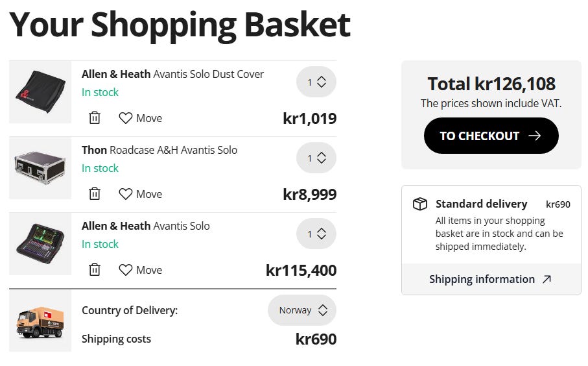This screenshot has height=366, width=588.
Task: Remove the Allen & Heath Avantis Solo mixer
Action: click(x=95, y=270)
